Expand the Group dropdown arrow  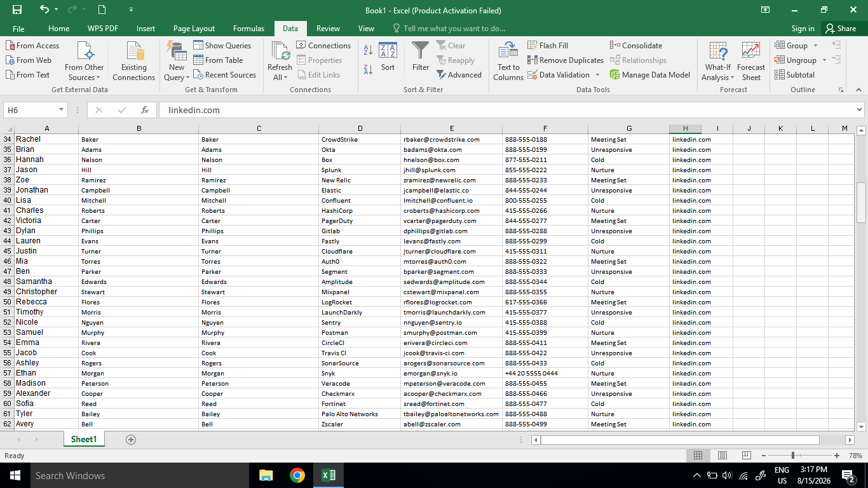click(x=817, y=46)
